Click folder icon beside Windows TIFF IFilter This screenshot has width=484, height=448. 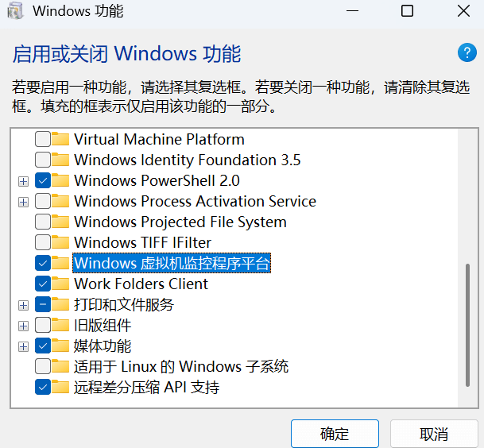click(x=61, y=242)
